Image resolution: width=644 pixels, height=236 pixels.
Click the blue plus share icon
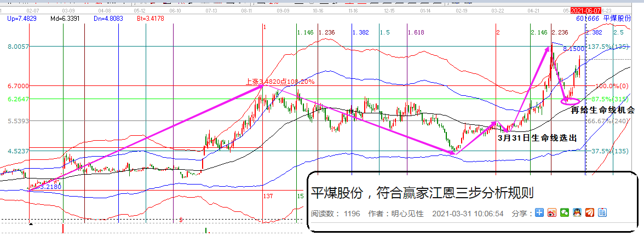539,212
